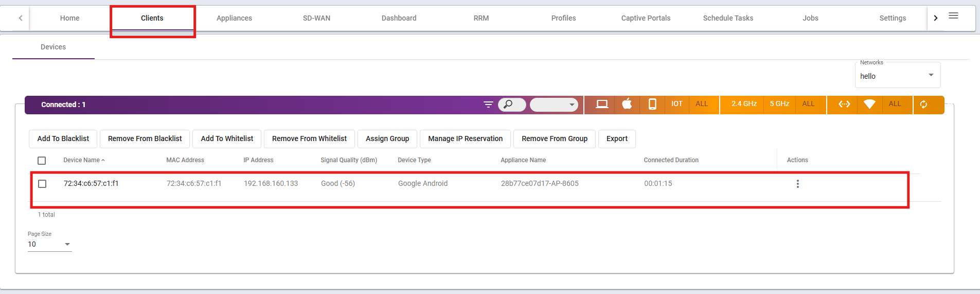Select the Devices sub-tab
The height and width of the screenshot is (294, 980).
(54, 47)
